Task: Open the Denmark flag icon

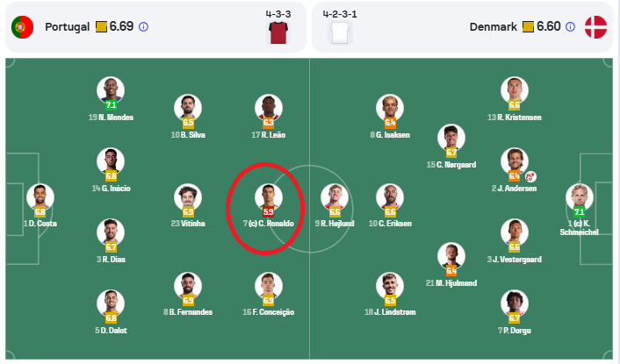Action: (x=595, y=27)
